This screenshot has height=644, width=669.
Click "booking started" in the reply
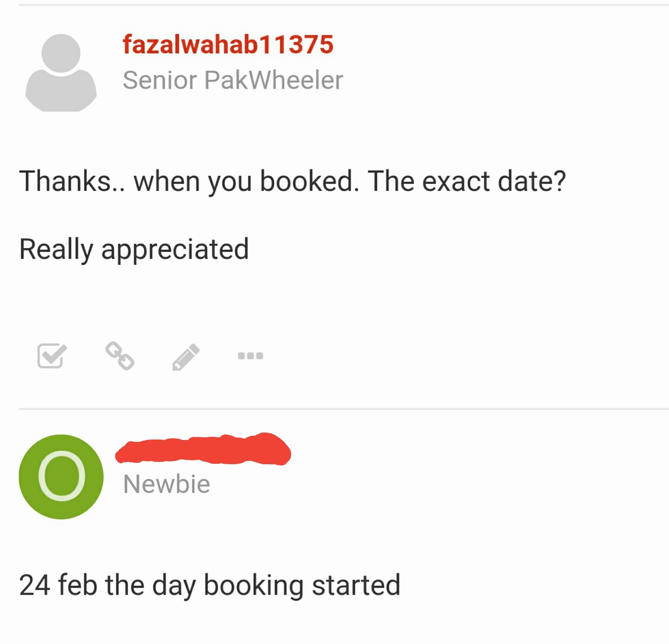coord(302,585)
